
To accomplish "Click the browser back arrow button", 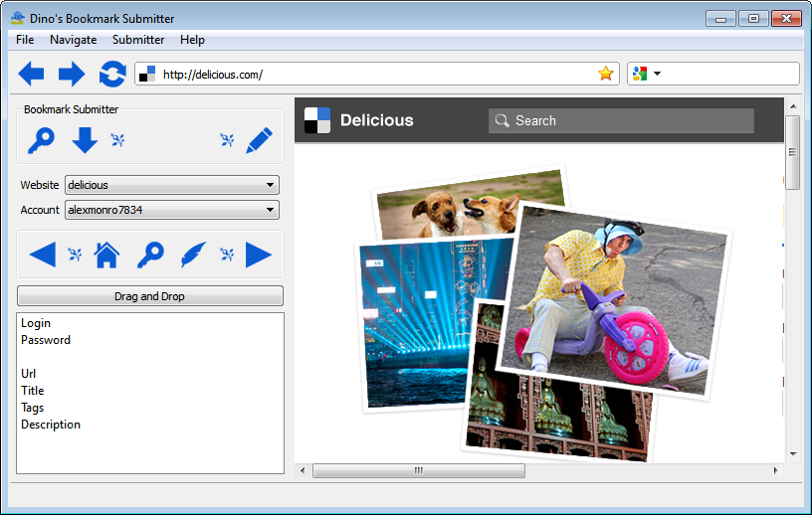I will (31, 74).
